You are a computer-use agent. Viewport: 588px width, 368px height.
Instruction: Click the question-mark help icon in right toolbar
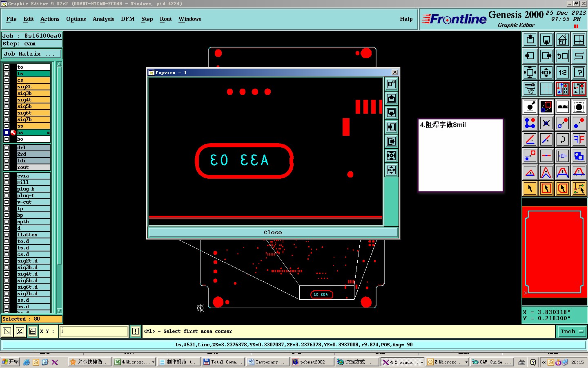579,72
